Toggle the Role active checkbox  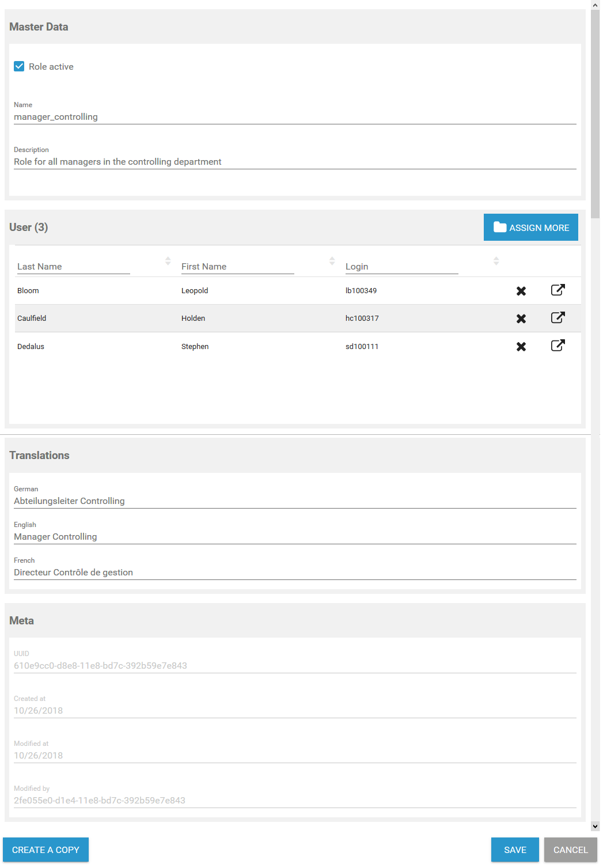point(19,66)
